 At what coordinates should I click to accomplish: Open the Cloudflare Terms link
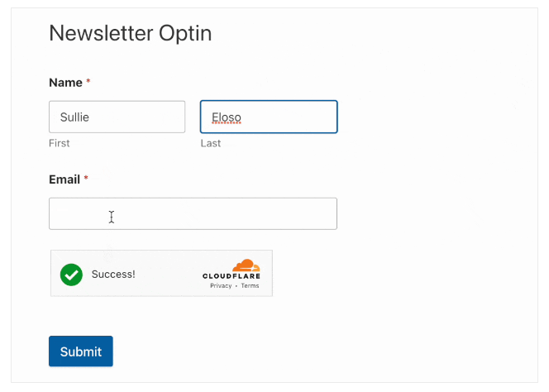tap(250, 286)
